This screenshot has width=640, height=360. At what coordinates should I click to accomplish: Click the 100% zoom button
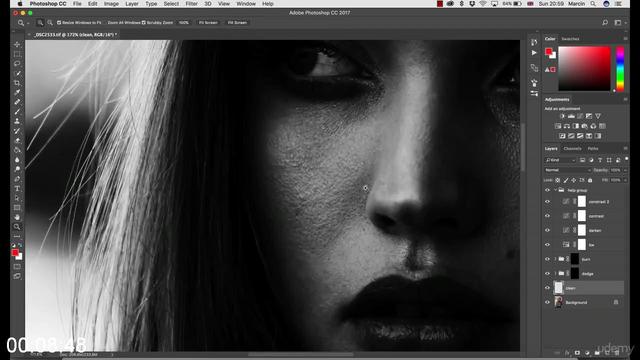[x=184, y=23]
